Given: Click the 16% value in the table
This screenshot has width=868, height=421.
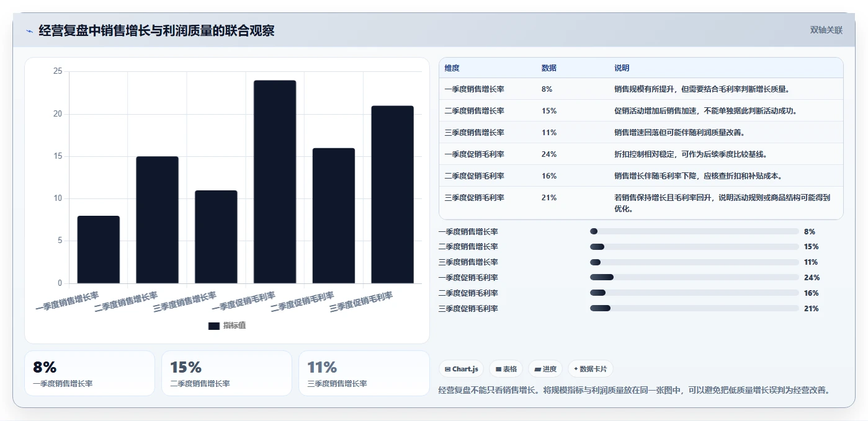Looking at the screenshot, I should (x=549, y=176).
